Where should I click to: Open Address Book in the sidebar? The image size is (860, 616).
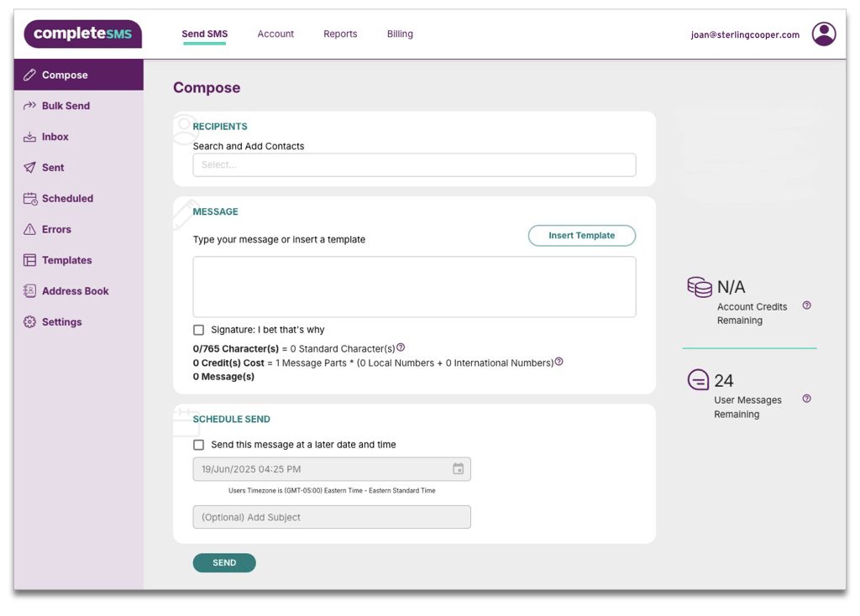pyautogui.click(x=78, y=291)
